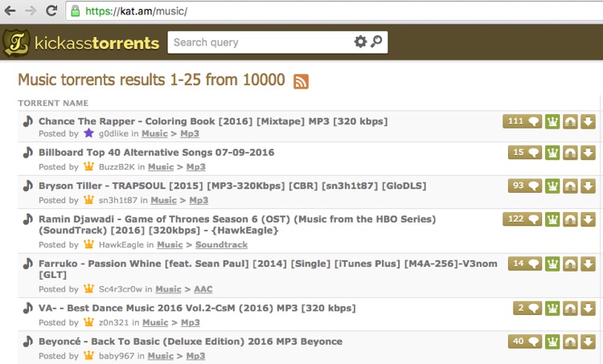The width and height of the screenshot is (603, 364).
Task: Open 122 comments on Game of Thrones OST
Action: click(x=523, y=219)
